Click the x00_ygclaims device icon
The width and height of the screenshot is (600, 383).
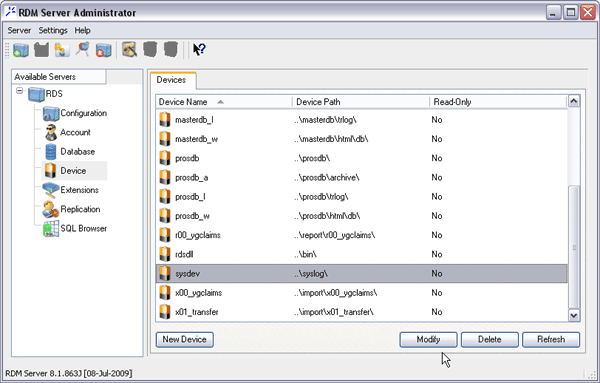pos(165,293)
